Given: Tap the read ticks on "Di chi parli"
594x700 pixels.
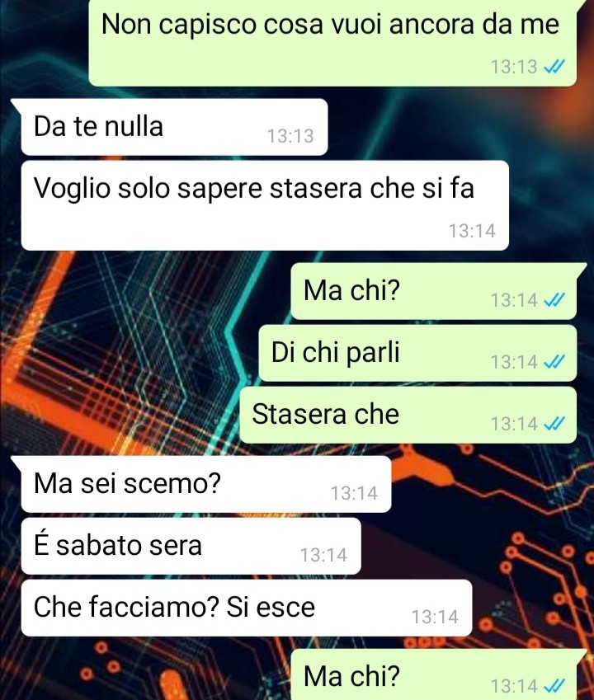Looking at the screenshot, I should tap(554, 362).
